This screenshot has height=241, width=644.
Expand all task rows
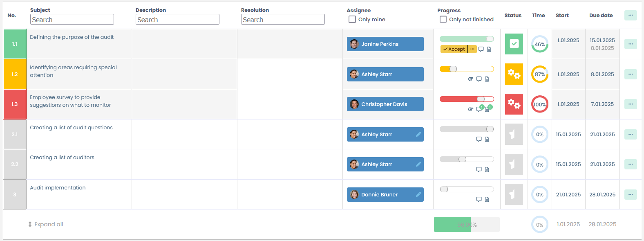(45, 224)
